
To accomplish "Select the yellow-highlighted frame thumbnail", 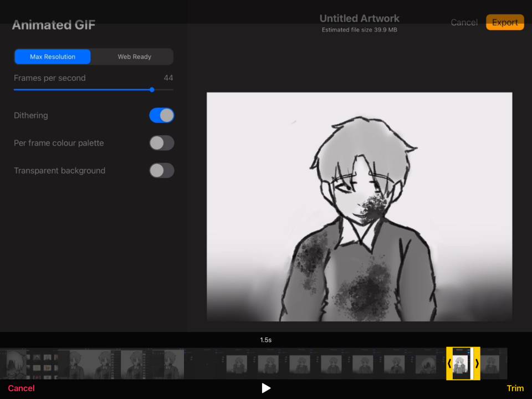I will pos(461,364).
